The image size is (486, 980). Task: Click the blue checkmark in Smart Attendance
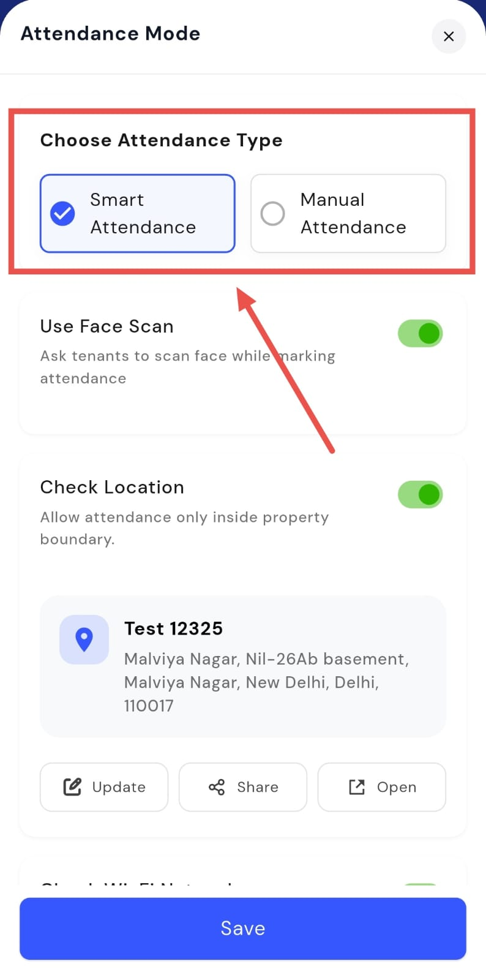(62, 213)
